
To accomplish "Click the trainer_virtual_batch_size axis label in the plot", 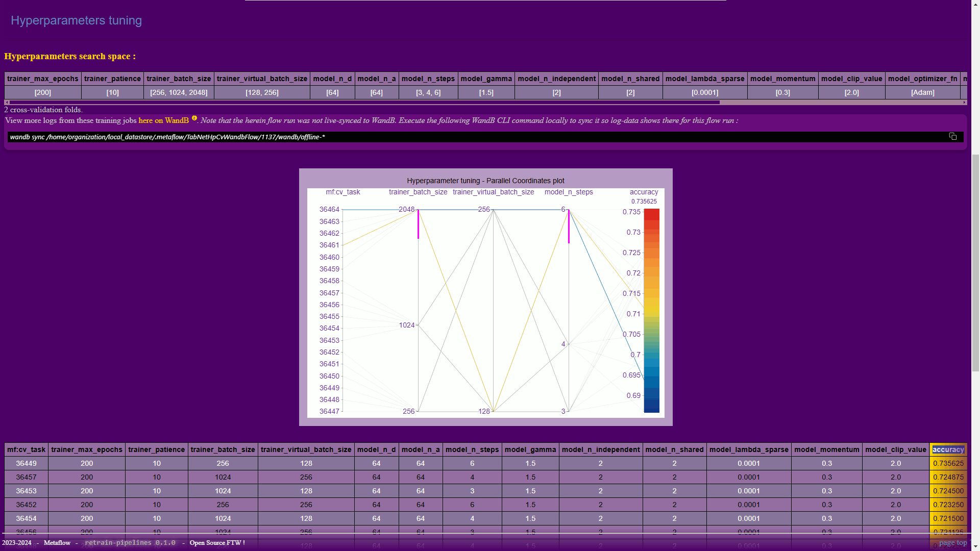I will tap(493, 192).
